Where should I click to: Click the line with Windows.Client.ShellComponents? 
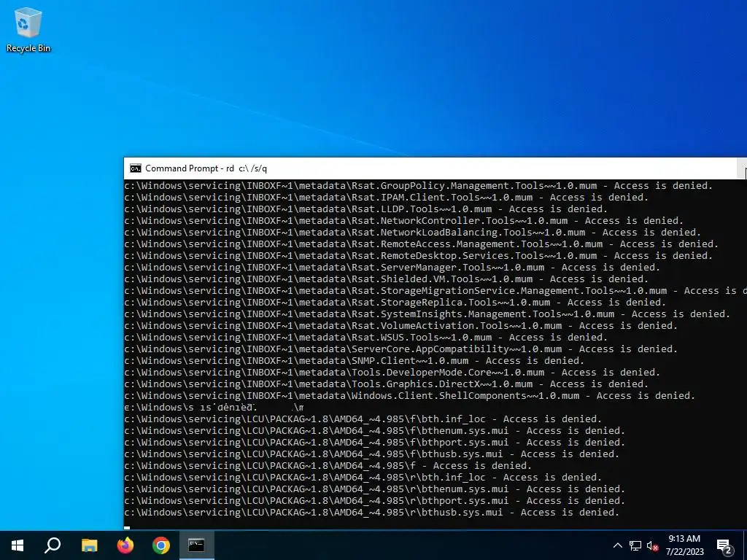pyautogui.click(x=410, y=396)
